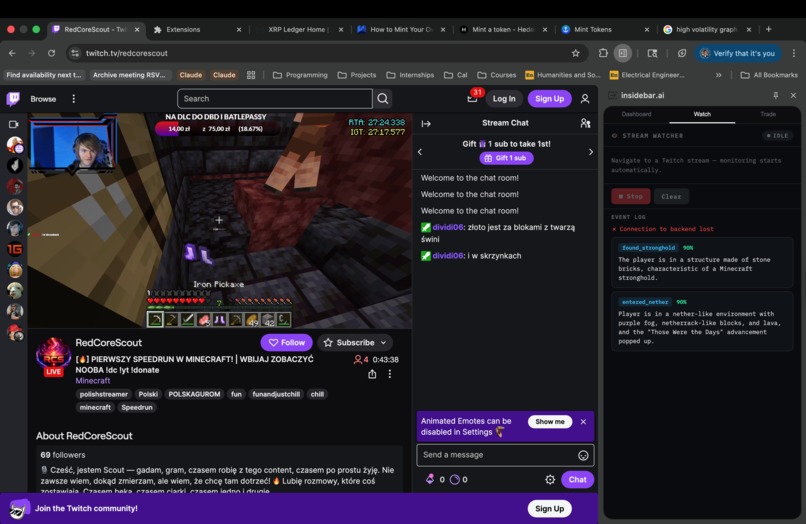Open the 1G channel in sidebar

(x=15, y=249)
